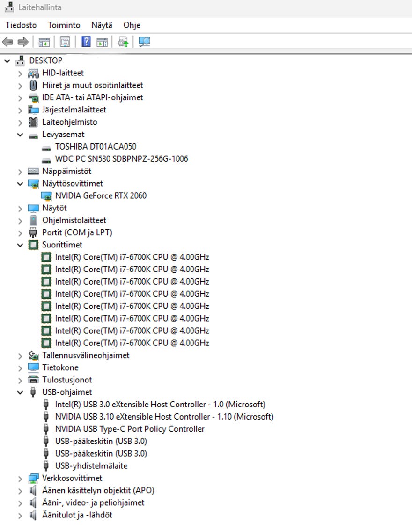The height and width of the screenshot is (532, 412).
Task: Open the Properties toolbar icon
Action: click(x=65, y=42)
